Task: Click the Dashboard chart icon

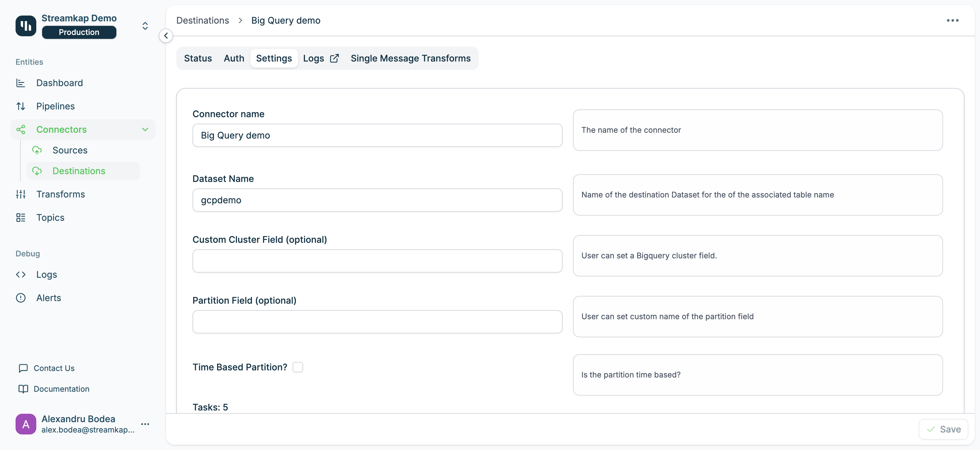Action: [x=20, y=83]
